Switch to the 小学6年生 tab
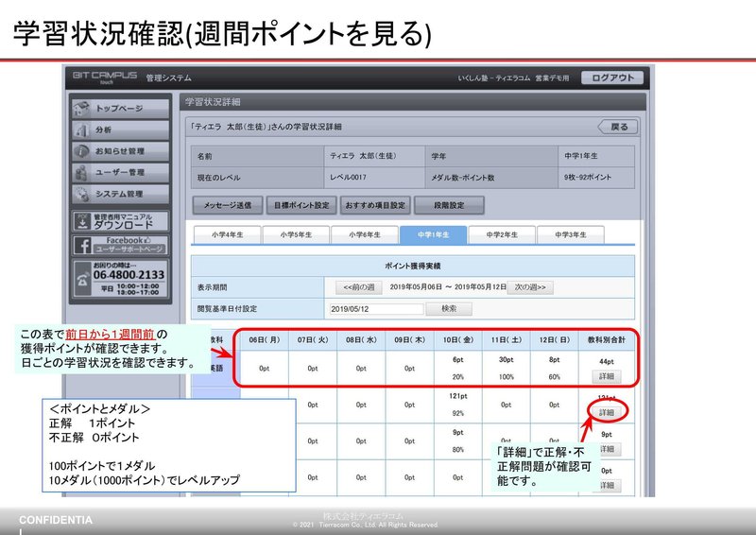Image resolution: width=756 pixels, height=535 pixels. 365,235
